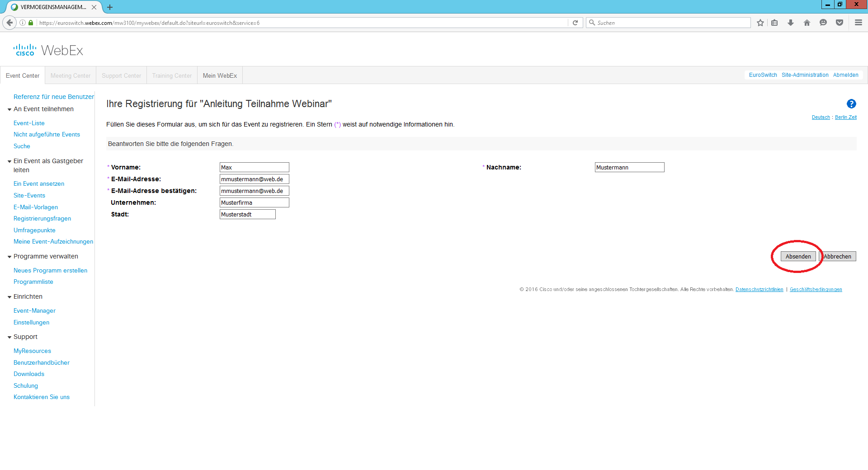Switch to the Meeting Center tab

click(70, 75)
